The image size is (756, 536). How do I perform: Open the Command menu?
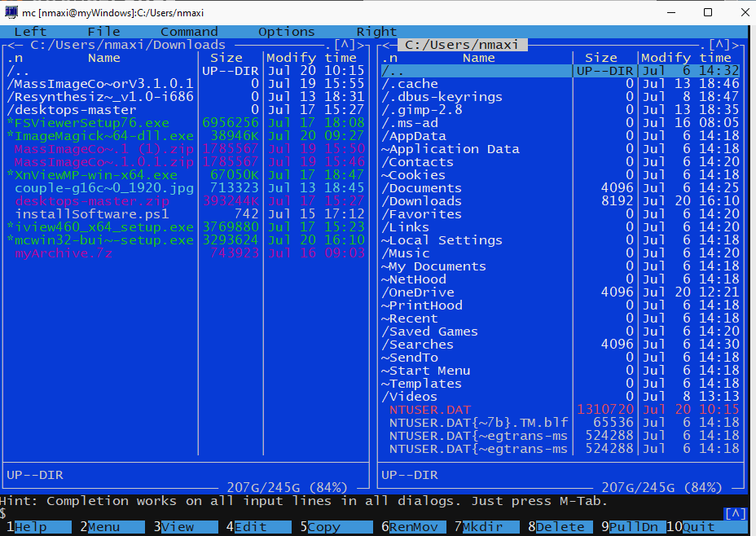coord(188,31)
